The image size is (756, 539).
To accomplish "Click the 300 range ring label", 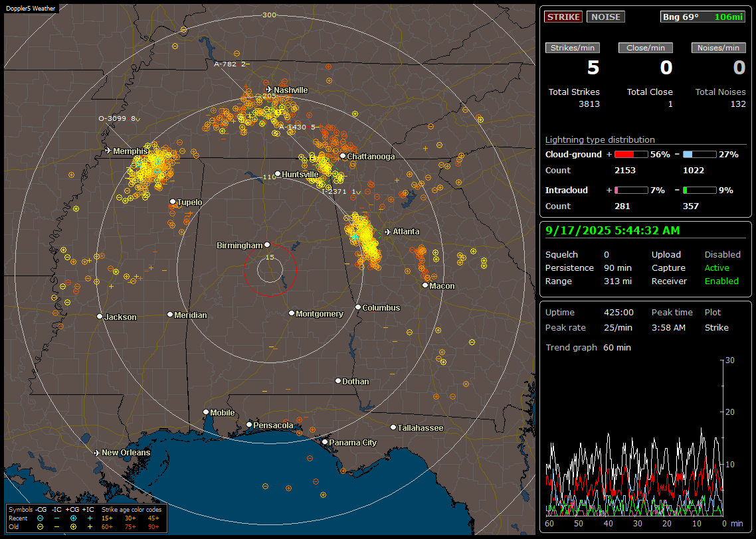I will (269, 15).
